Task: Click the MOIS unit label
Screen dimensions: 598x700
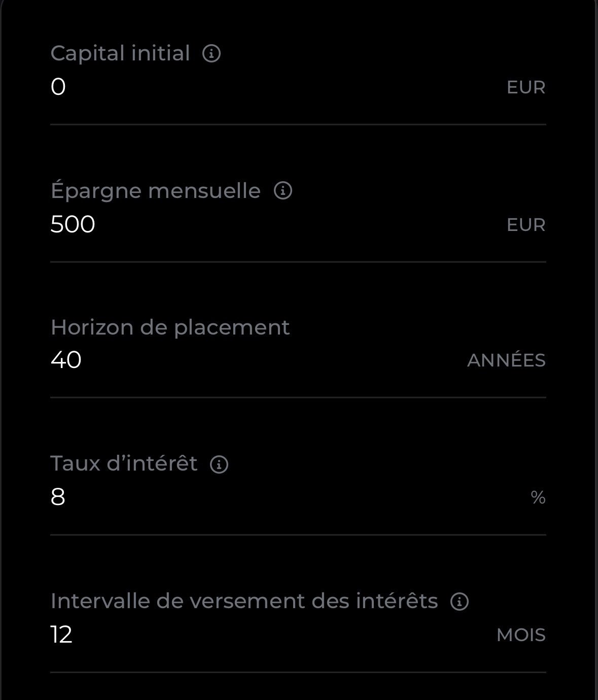Action: [521, 635]
